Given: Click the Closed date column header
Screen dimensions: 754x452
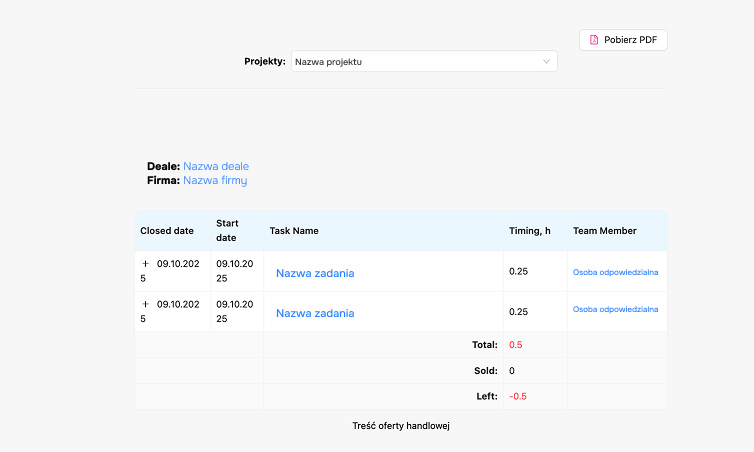Looking at the screenshot, I should 167,231.
